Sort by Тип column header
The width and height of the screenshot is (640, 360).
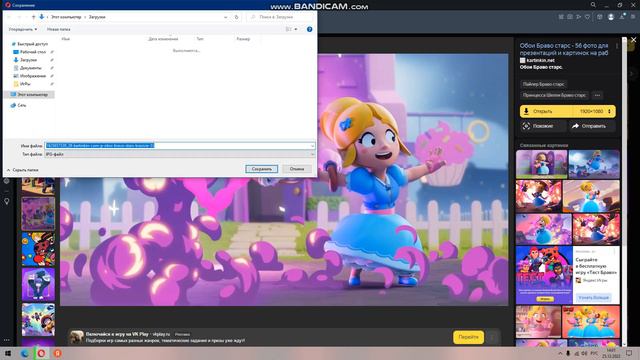coord(200,39)
